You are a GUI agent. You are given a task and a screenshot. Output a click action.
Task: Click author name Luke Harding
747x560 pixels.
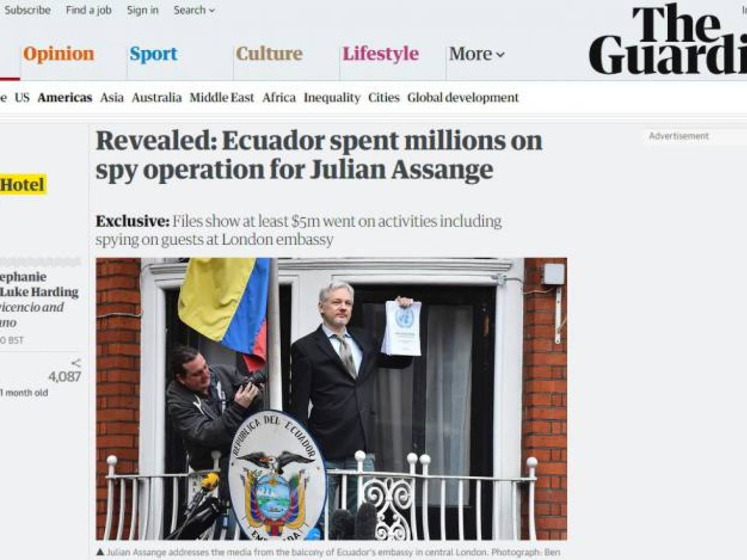(40, 292)
